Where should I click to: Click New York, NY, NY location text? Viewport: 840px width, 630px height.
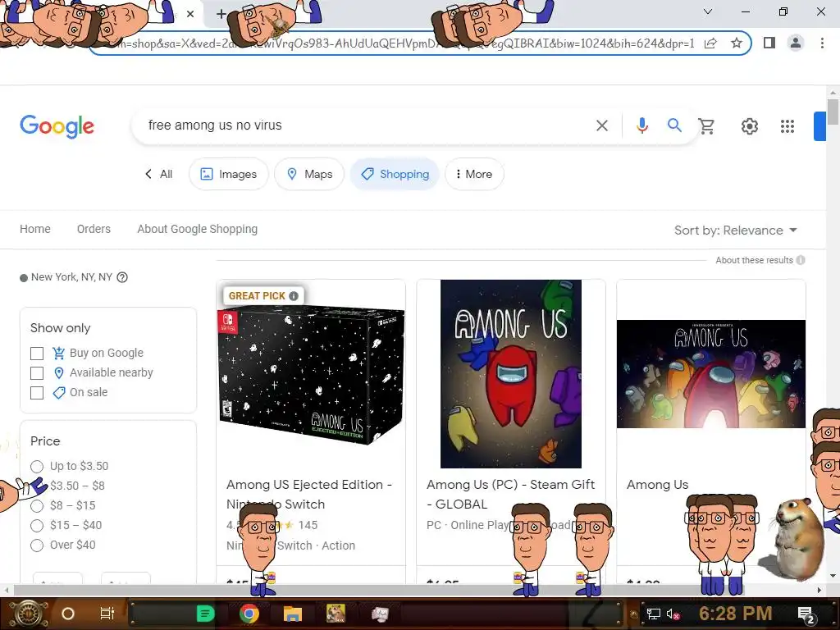point(71,277)
